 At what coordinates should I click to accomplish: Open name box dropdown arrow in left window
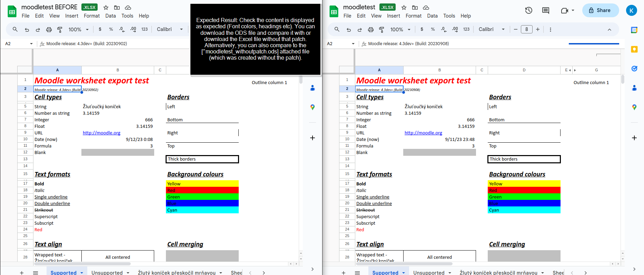[31, 44]
